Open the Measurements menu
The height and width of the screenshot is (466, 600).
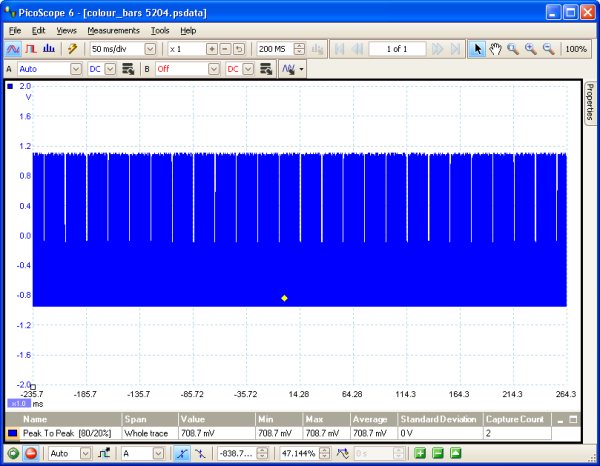[x=113, y=31]
